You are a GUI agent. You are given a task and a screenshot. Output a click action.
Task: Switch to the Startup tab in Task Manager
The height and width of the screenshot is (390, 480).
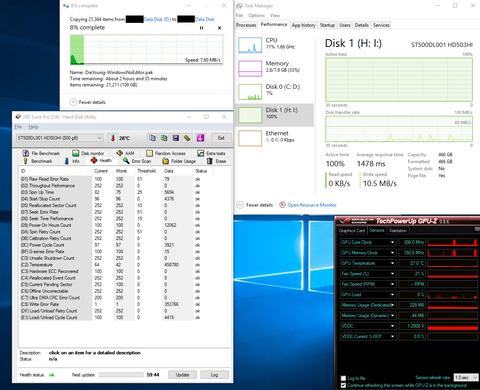[x=327, y=25]
